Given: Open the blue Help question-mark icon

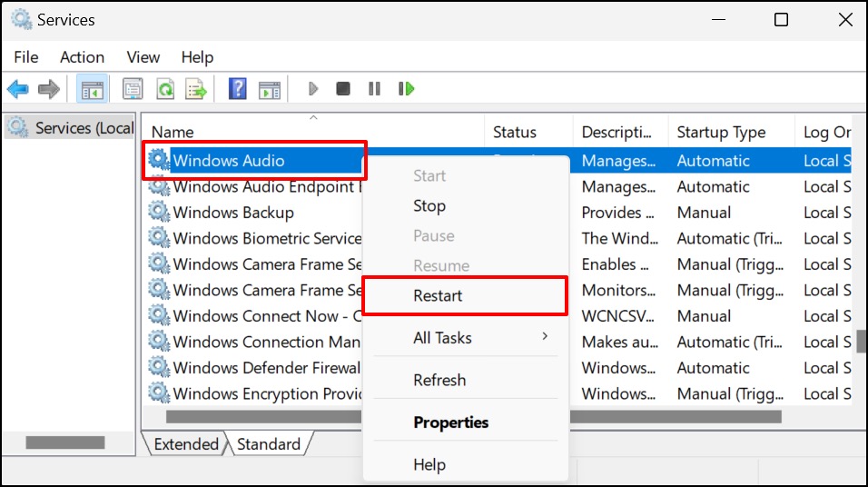Looking at the screenshot, I should coord(238,89).
